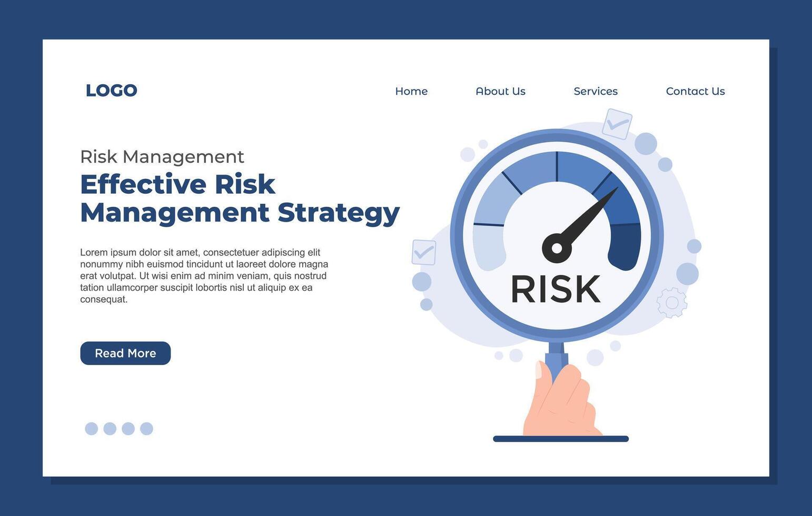
Task: Toggle the third pagination dot
Action: pos(127,429)
